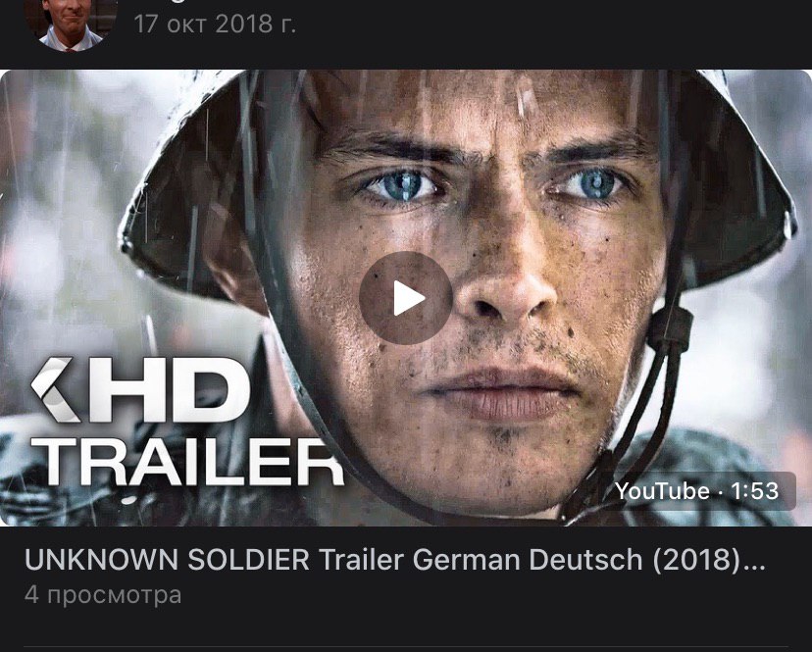Open the UNKNOWN SOLDIER Trailer video title

(x=394, y=560)
